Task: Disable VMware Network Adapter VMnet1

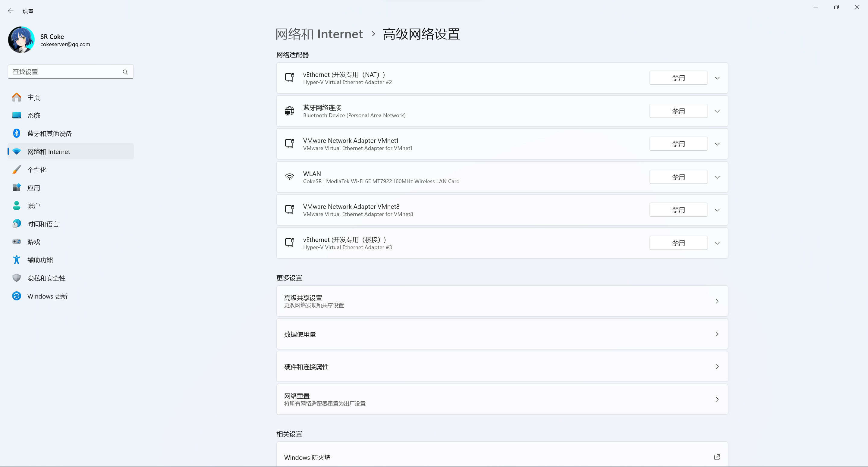Action: [678, 144]
